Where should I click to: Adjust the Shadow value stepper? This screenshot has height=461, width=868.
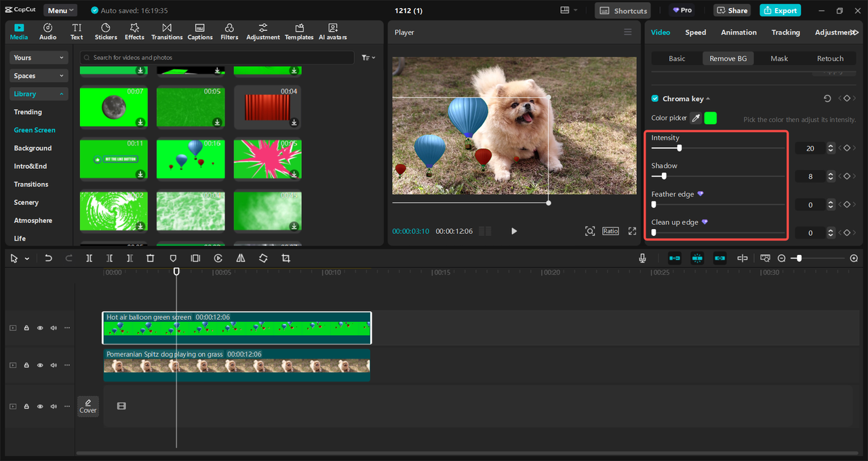pos(832,176)
